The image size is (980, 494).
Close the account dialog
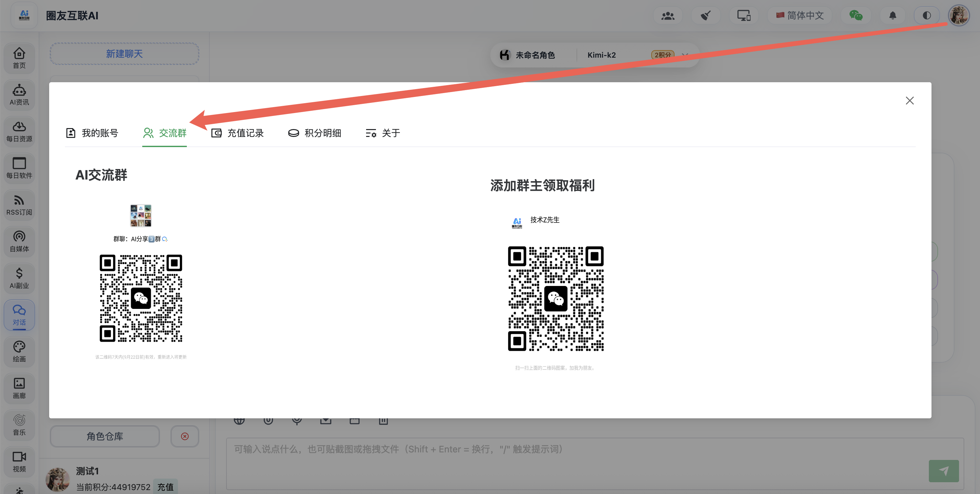click(909, 101)
